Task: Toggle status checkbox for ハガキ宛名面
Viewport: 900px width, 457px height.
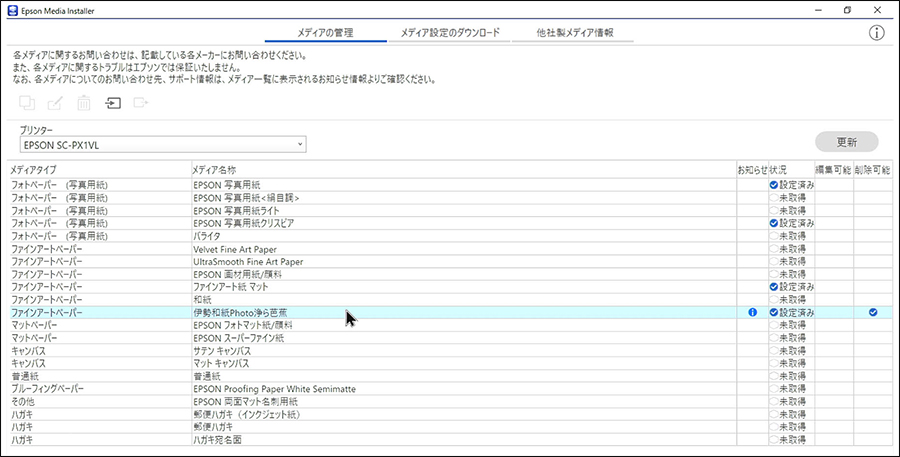Action: (774, 440)
